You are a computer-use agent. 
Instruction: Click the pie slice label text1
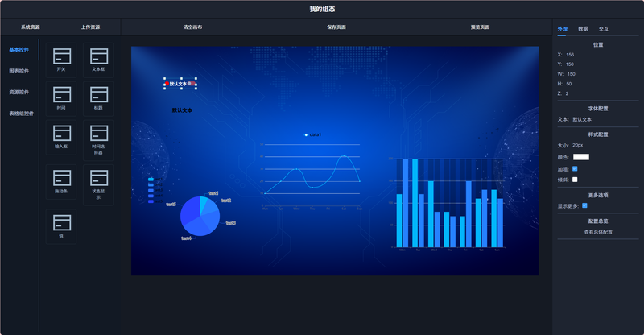click(x=213, y=193)
